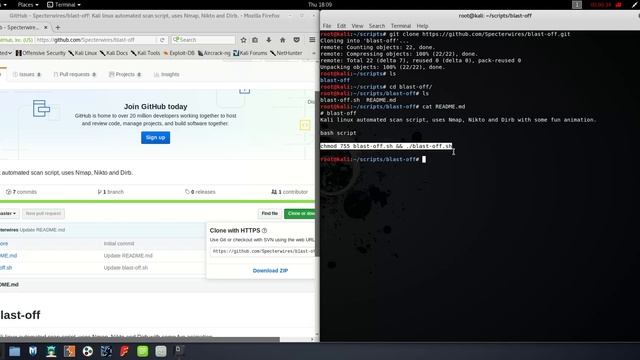Open the bookmarks library icon in Firefox
Viewport: 640px width, 360px height.
coord(255,40)
